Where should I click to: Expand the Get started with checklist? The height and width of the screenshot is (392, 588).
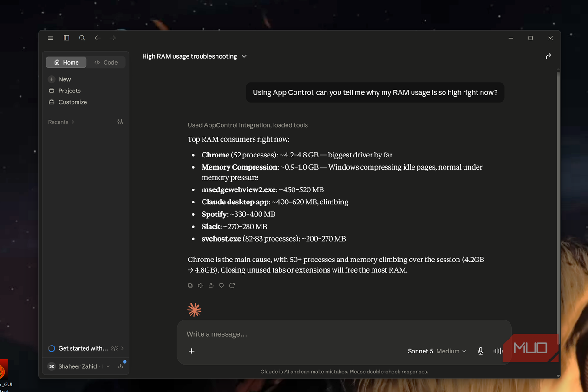coord(86,348)
